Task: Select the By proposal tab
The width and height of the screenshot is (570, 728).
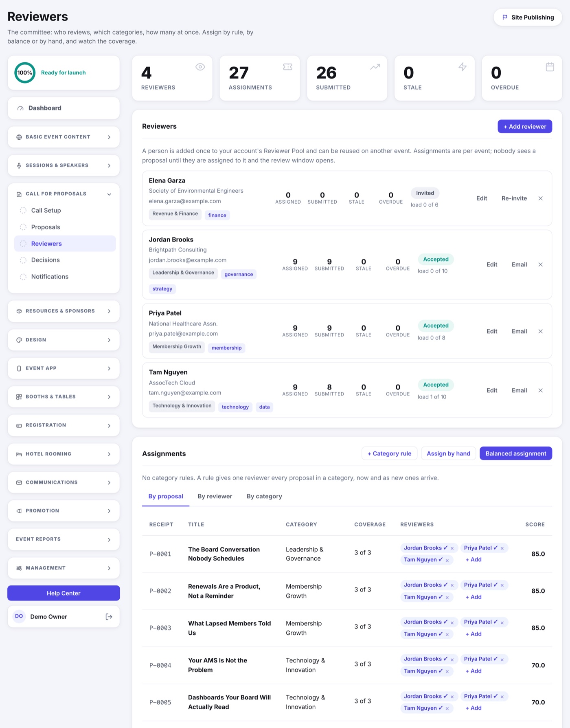Action: click(x=166, y=496)
